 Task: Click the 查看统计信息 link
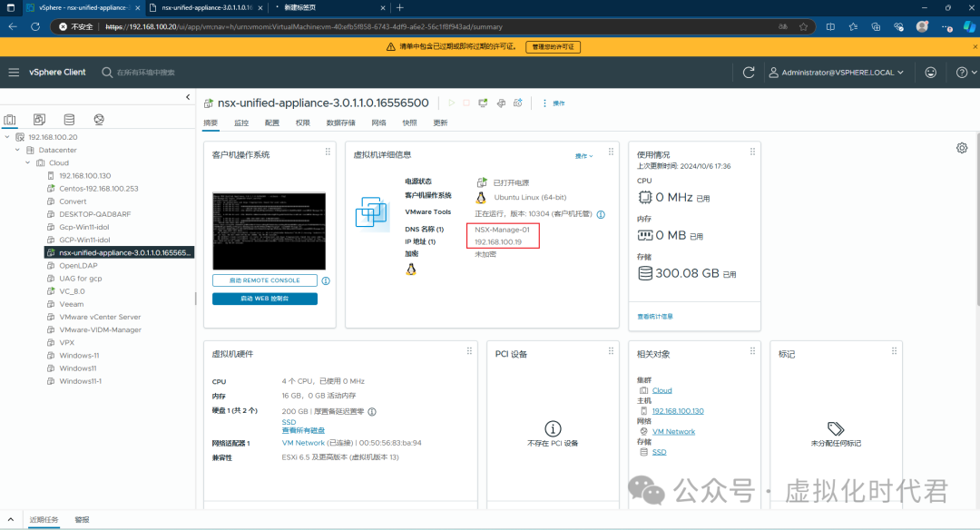pyautogui.click(x=655, y=317)
